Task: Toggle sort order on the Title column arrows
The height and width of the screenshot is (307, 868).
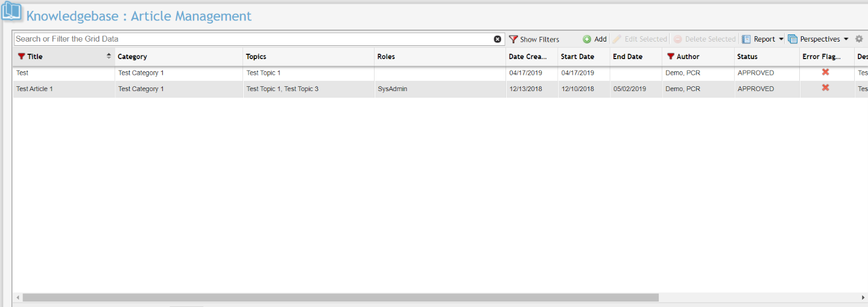Action: click(x=109, y=56)
